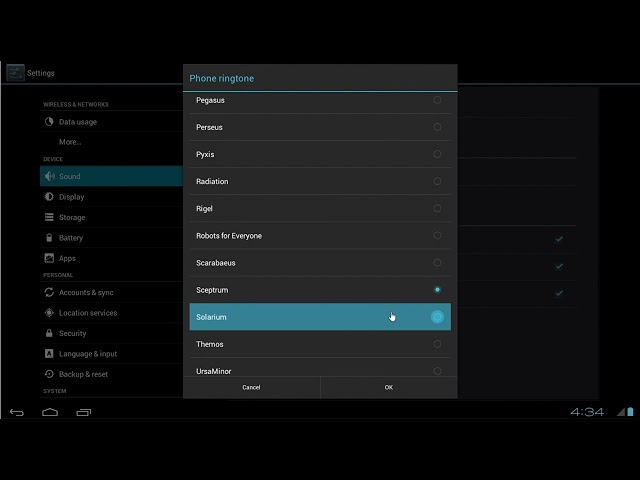
Task: Click the Radiation ringtone name
Action: point(212,181)
